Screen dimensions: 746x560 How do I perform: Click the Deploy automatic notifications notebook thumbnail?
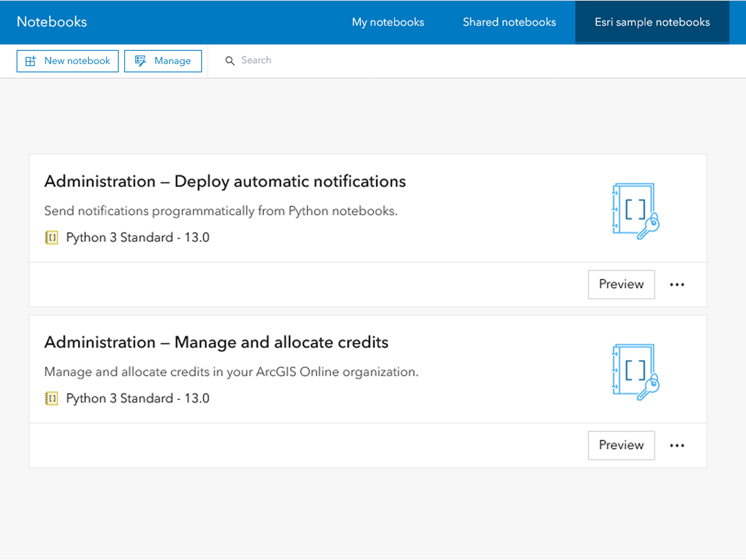635,211
